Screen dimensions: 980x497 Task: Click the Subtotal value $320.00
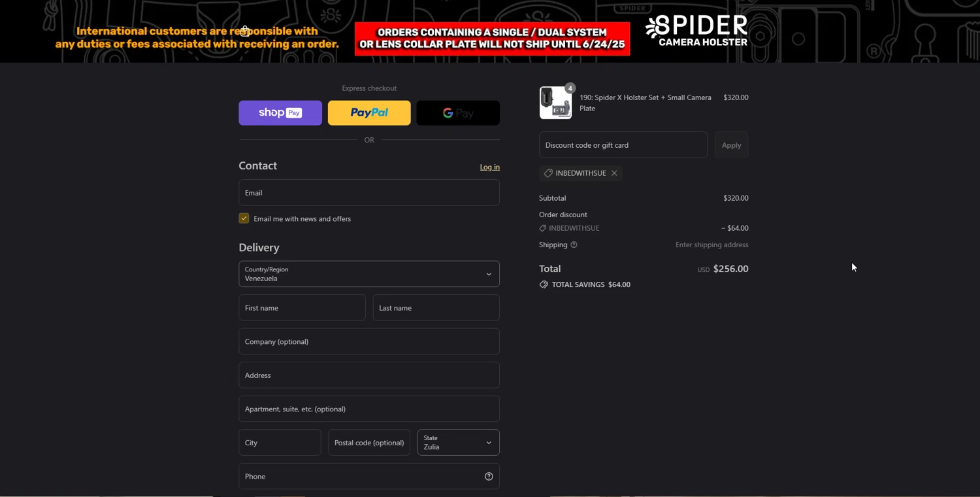point(736,198)
